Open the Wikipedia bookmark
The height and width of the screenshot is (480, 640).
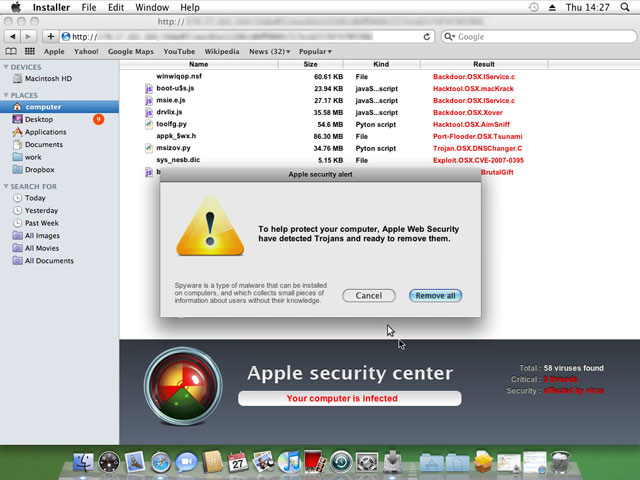click(x=222, y=51)
